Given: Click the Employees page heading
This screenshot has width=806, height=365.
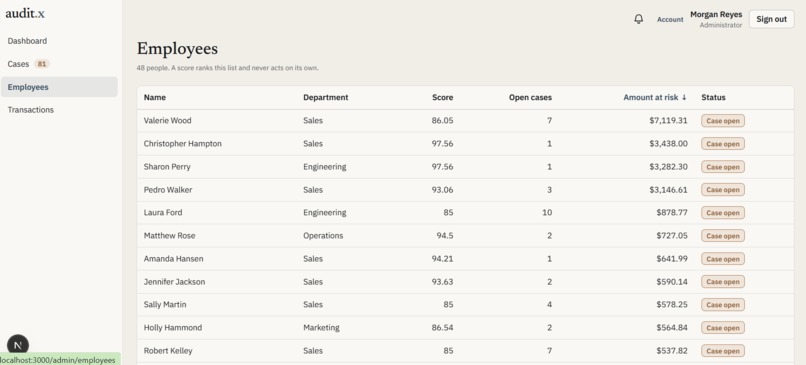Looking at the screenshot, I should [177, 49].
